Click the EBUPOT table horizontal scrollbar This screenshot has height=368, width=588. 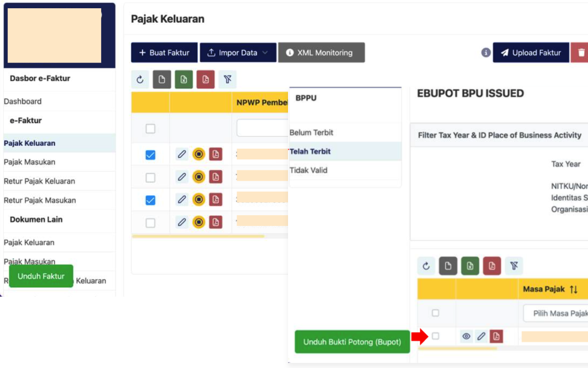click(x=458, y=348)
